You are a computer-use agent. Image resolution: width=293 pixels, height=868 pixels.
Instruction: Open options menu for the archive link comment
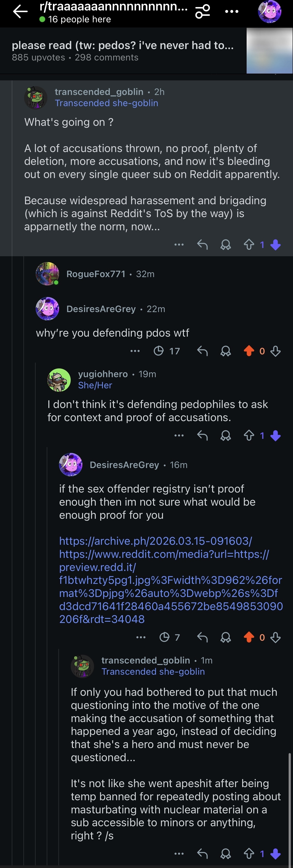coord(141,637)
